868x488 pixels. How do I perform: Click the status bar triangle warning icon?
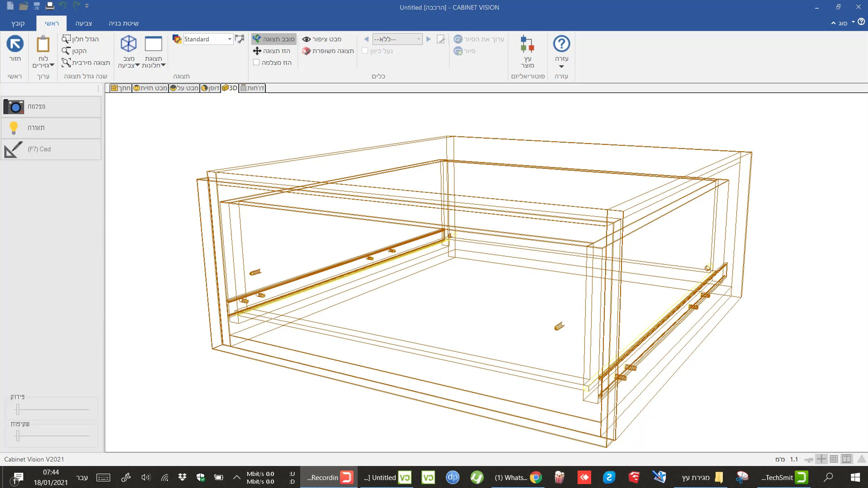(861, 459)
